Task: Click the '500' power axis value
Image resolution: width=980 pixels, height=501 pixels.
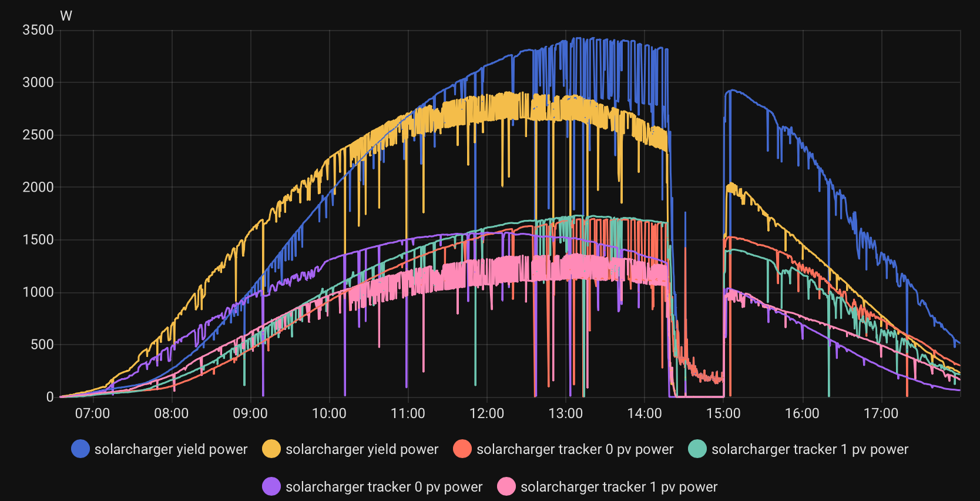Action: point(42,345)
